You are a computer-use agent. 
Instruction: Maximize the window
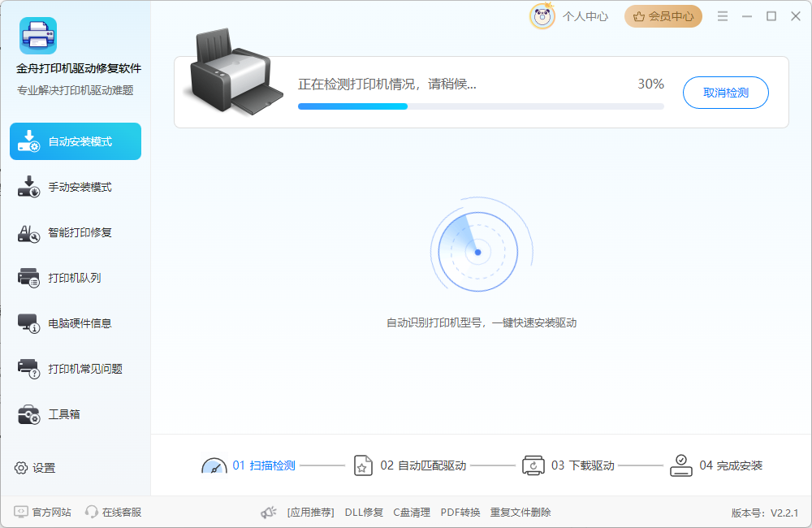point(771,16)
